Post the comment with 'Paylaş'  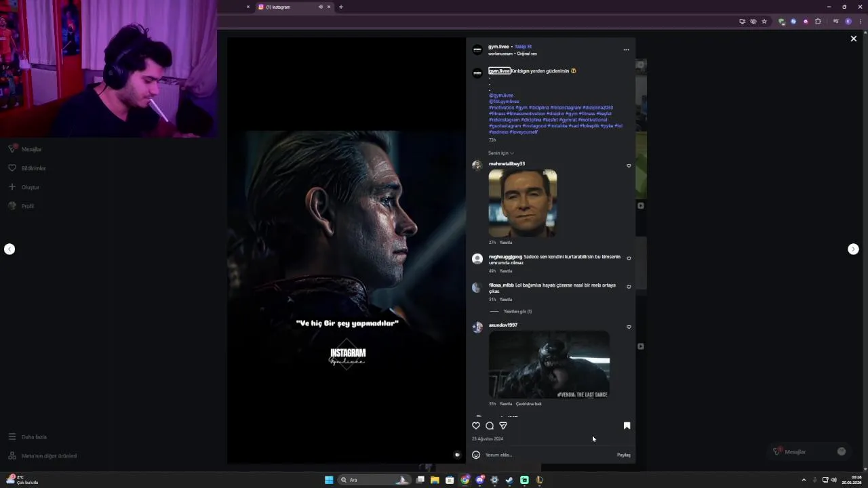click(624, 455)
